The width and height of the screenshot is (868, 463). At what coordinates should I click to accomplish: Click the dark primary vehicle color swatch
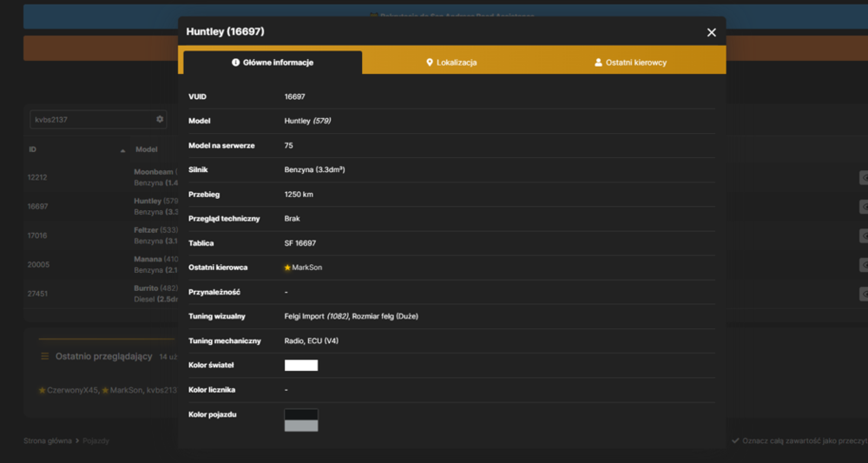301,415
